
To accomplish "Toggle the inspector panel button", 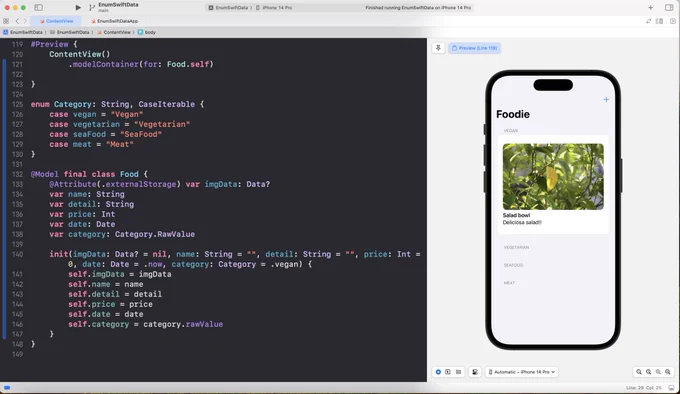I will point(669,7).
